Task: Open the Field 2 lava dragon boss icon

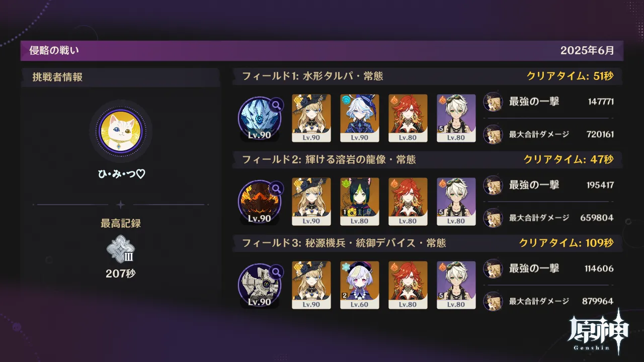Action: (x=260, y=202)
